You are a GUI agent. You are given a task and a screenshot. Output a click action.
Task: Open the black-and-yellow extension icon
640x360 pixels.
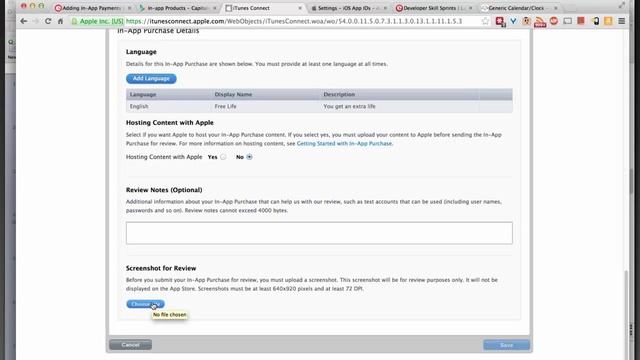(596, 21)
